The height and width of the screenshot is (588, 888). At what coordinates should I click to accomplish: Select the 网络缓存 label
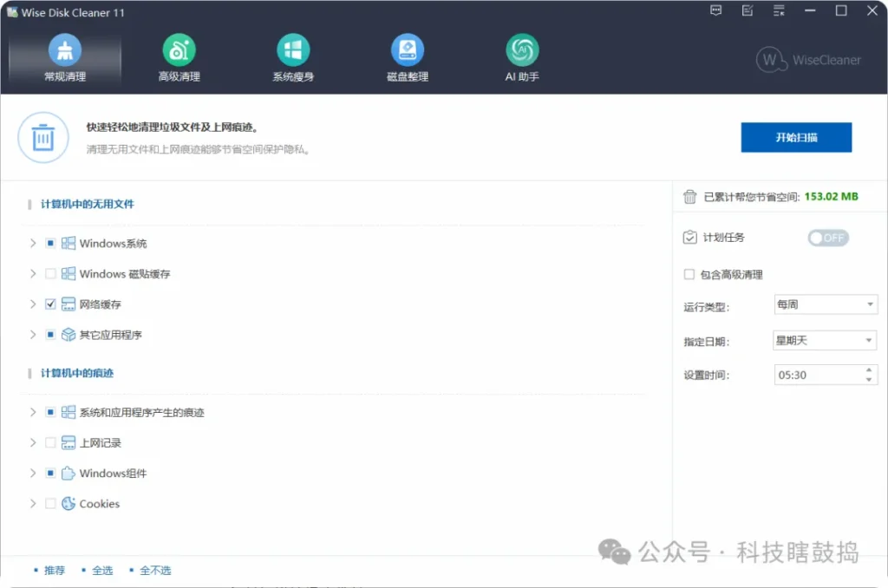pyautogui.click(x=101, y=304)
